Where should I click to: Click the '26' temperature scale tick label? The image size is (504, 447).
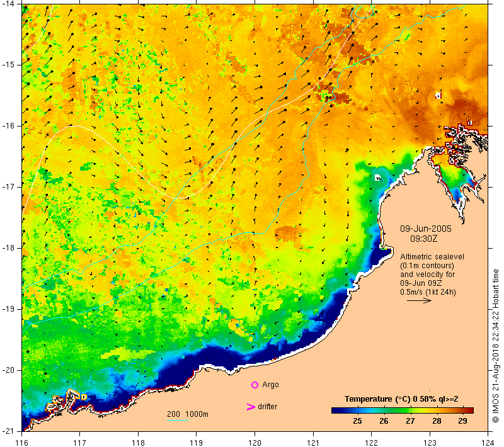click(384, 421)
